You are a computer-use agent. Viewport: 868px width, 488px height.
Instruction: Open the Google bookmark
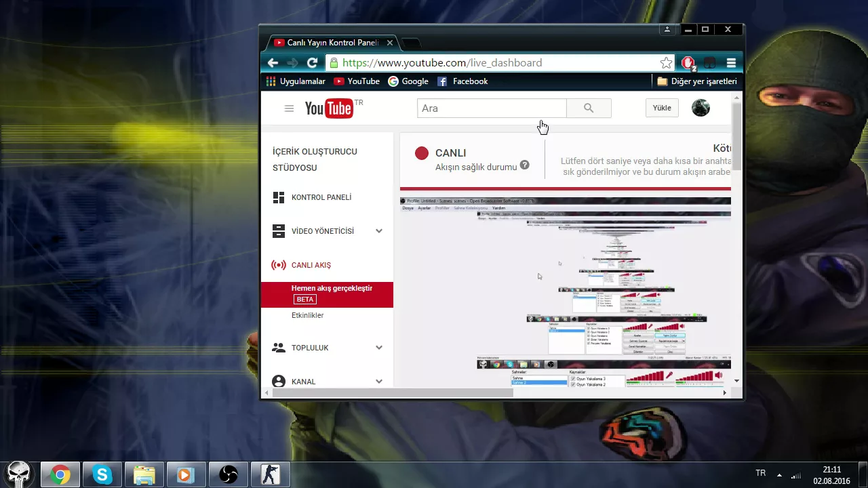[x=408, y=81]
